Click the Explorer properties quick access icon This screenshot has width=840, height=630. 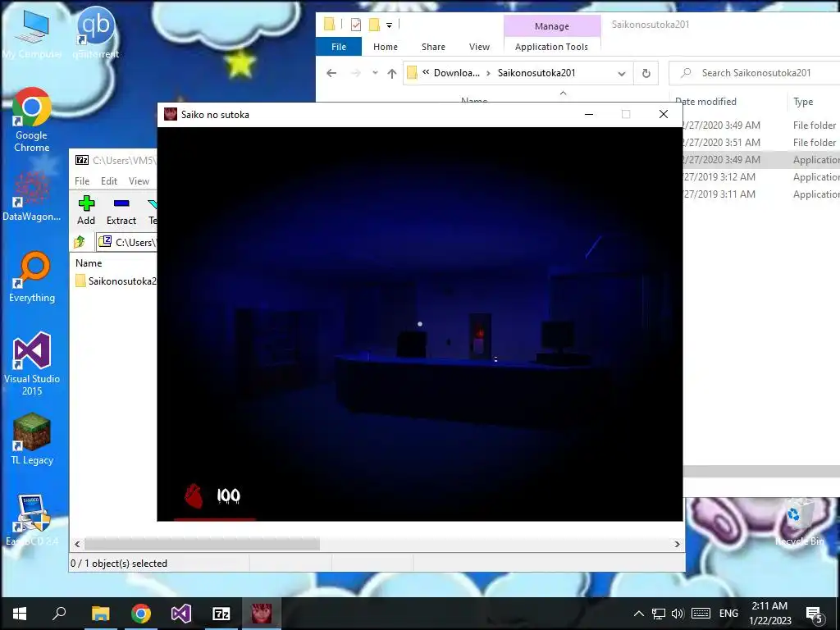click(x=356, y=25)
